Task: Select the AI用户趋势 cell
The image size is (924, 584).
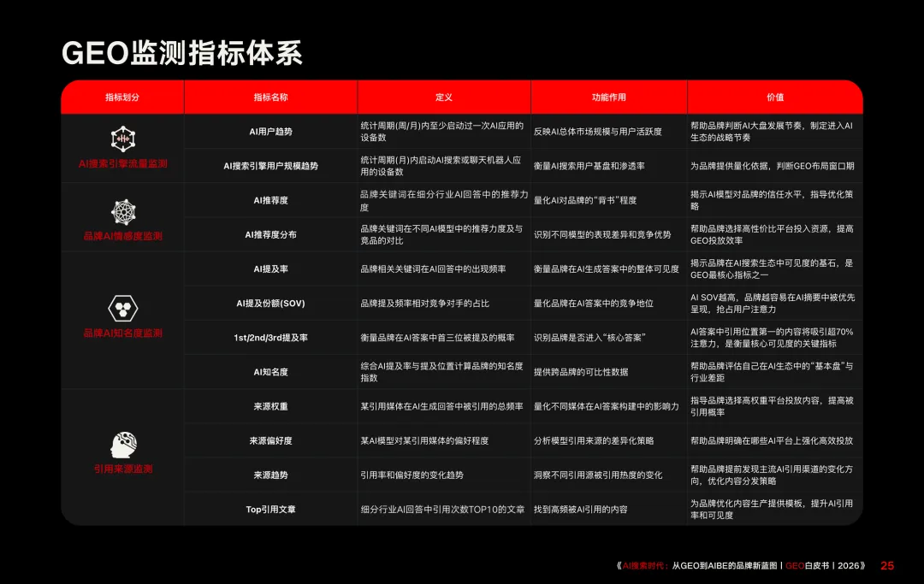Action: click(271, 132)
